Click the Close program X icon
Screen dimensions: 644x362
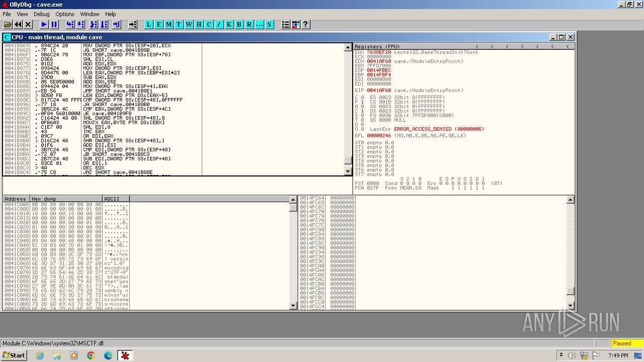coord(28,24)
